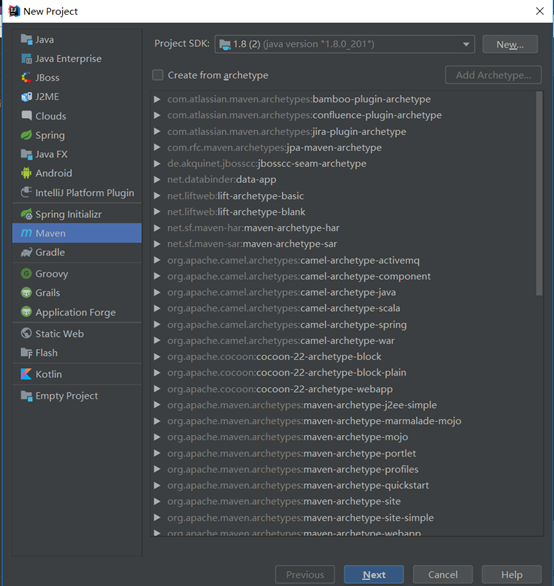This screenshot has height=586, width=554.
Task: Select the Java Enterprise project type label
Action: pos(68,59)
